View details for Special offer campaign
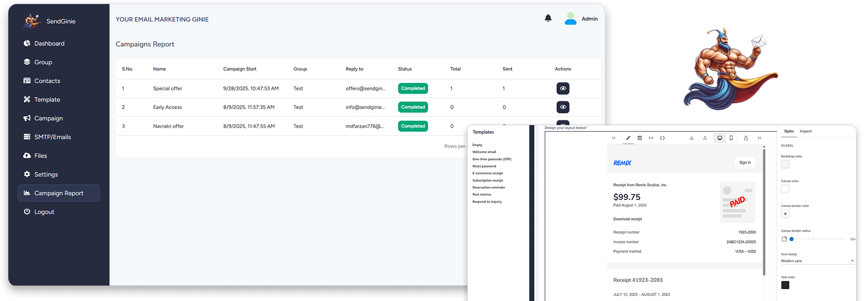 563,89
